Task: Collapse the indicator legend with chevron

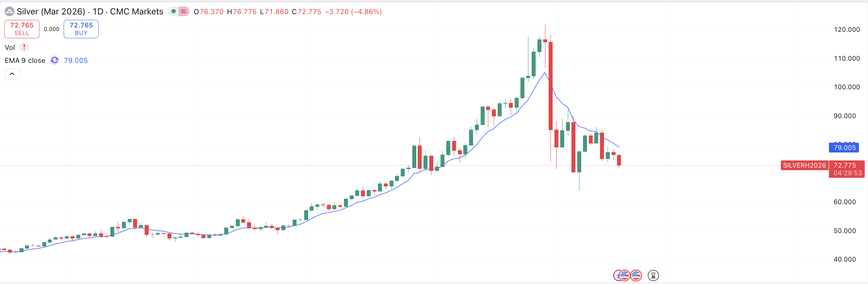Action: [12, 74]
